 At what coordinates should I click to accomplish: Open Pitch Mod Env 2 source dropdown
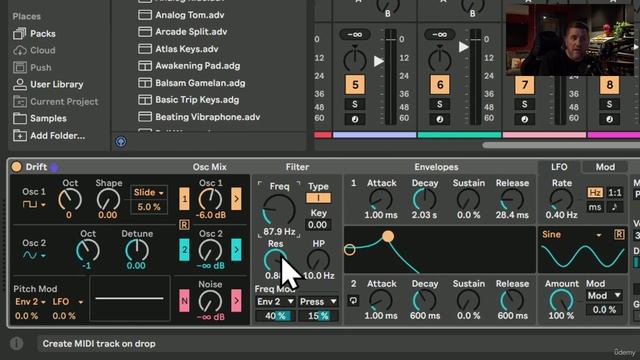(30, 302)
